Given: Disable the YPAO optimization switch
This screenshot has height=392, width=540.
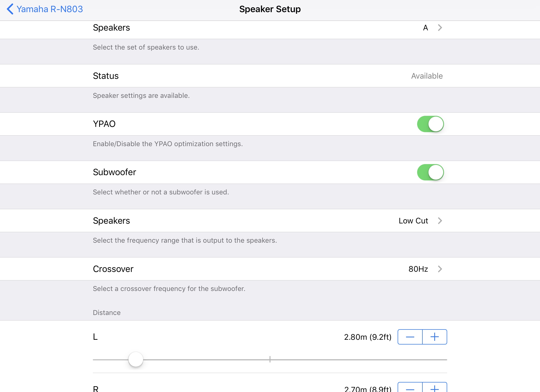Looking at the screenshot, I should point(430,124).
